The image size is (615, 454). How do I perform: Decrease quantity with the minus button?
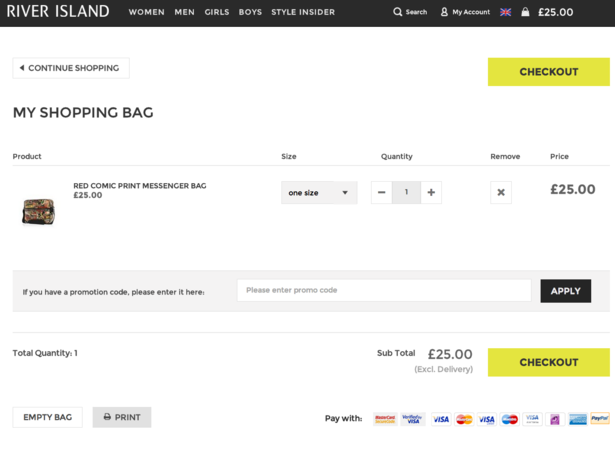(382, 192)
